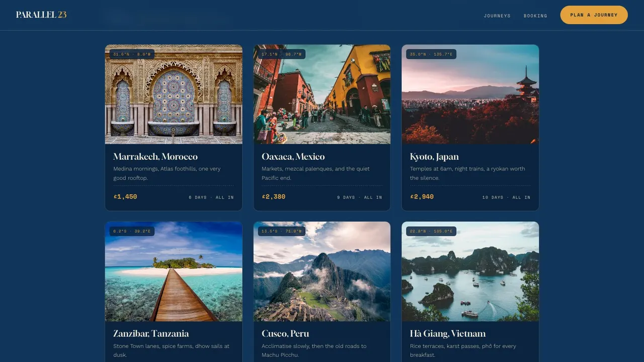Screen dimensions: 644x362
Task: Click the Parallel 23 logo
Action: click(x=41, y=15)
